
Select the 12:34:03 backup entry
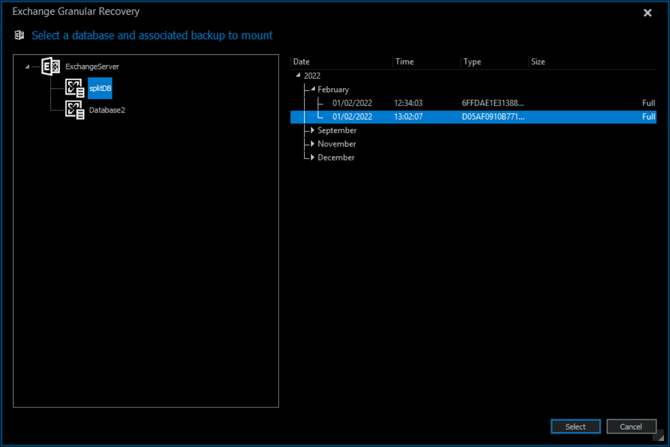coord(407,103)
